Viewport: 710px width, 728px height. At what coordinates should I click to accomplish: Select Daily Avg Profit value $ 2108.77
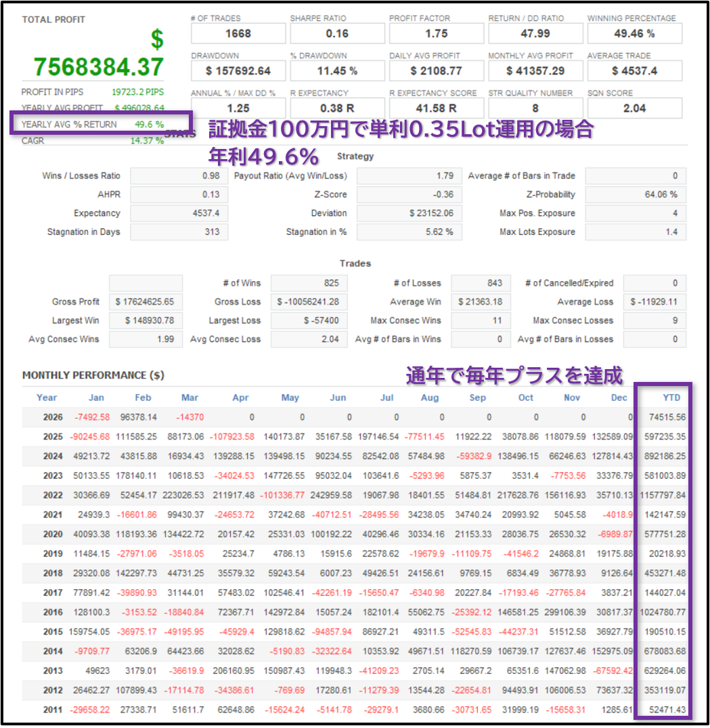(436, 71)
